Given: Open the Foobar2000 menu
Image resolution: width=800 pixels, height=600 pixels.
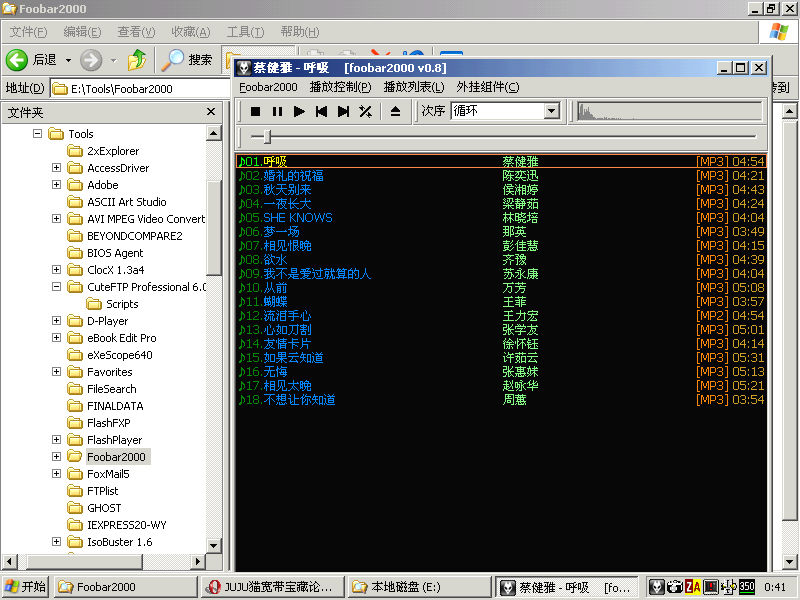Looking at the screenshot, I should (268, 87).
